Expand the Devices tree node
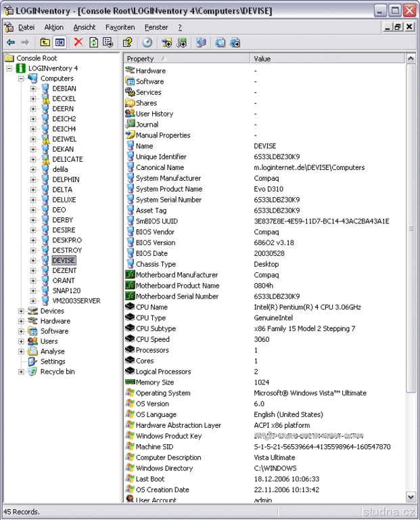420x520 pixels. 21,311
